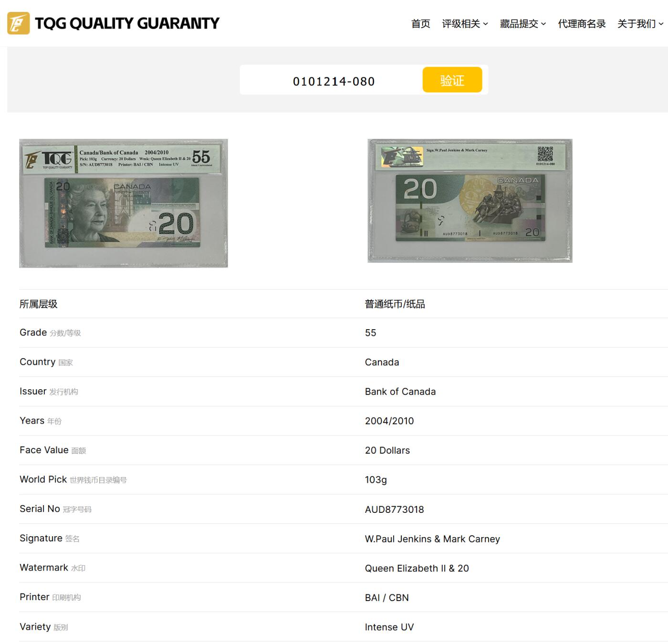The width and height of the screenshot is (668, 644).
Task: Select the Bank of Canada value
Action: click(x=400, y=392)
